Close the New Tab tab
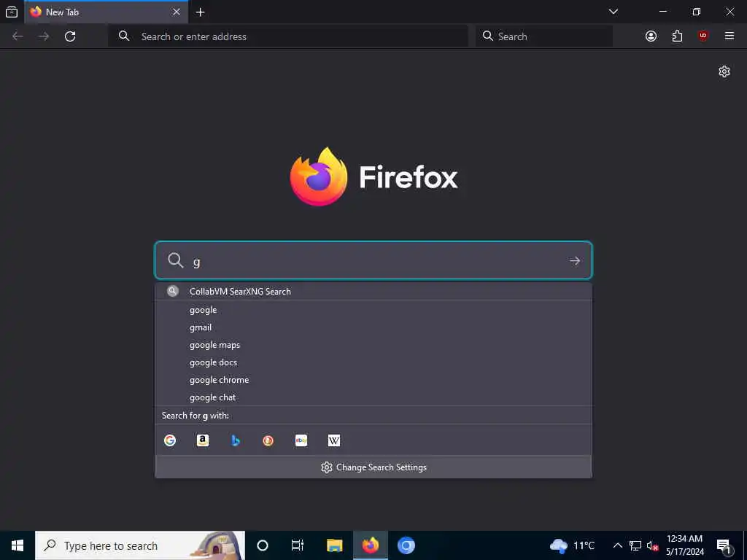Image resolution: width=747 pixels, height=560 pixels. coord(177,12)
